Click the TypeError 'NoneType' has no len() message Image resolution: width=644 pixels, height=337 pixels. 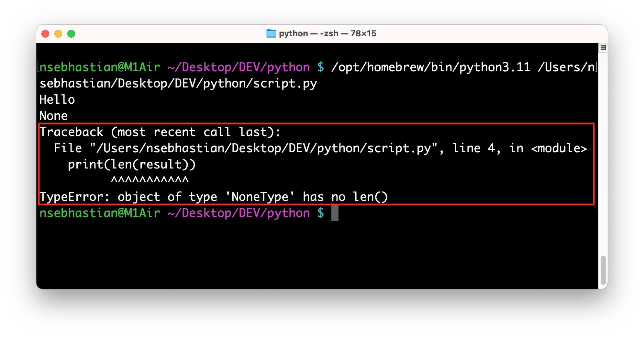point(214,197)
